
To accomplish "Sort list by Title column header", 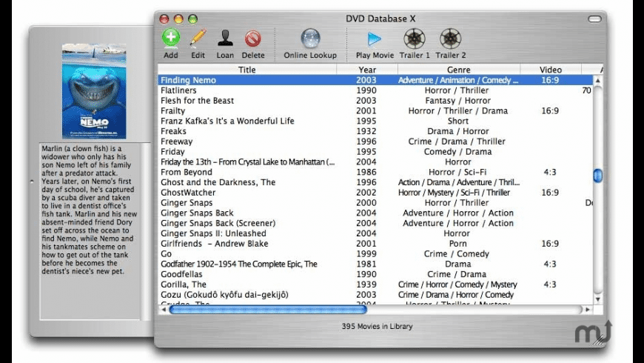I will (246, 70).
